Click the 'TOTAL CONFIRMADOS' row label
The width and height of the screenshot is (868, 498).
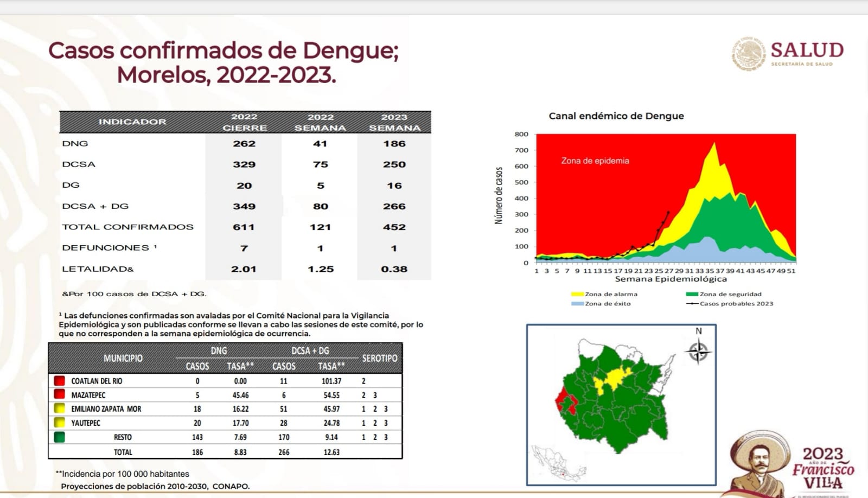click(127, 227)
